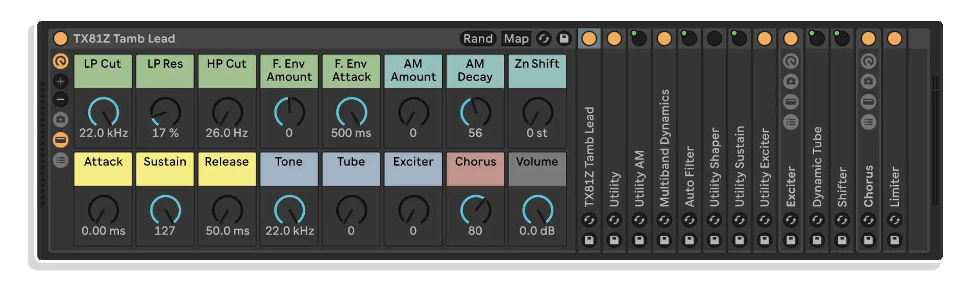
Task: Click hot-swap icon under Multiband Dynamics
Action: coord(664,220)
